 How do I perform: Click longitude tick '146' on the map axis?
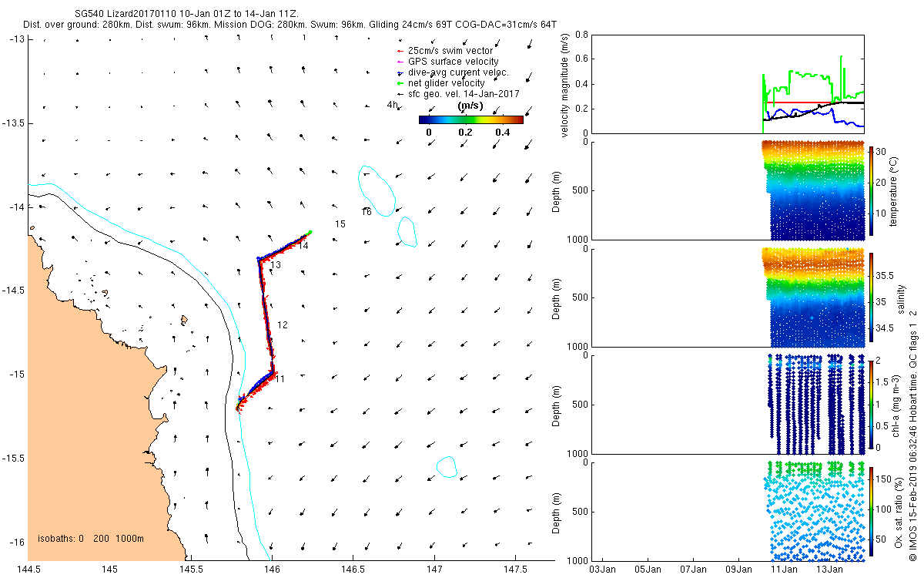pos(271,569)
